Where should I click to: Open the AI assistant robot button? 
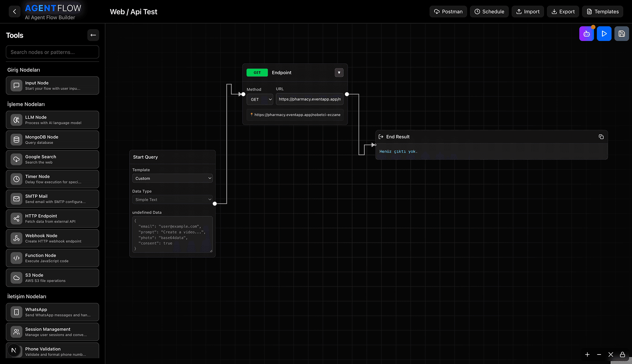587,34
